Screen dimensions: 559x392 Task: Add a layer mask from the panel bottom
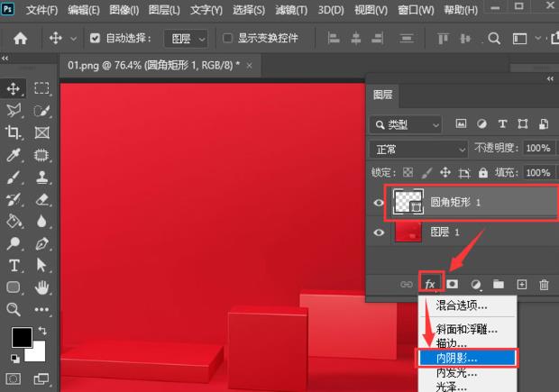pyautogui.click(x=454, y=285)
